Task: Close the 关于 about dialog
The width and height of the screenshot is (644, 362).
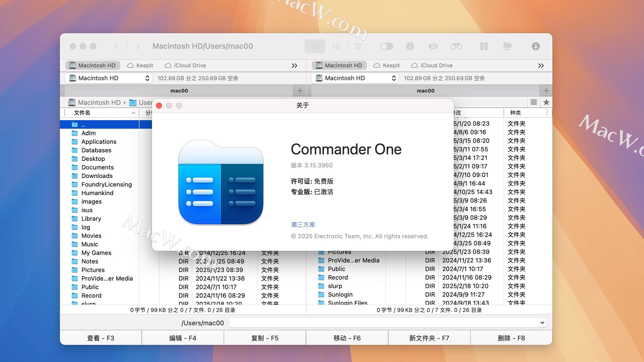Action: pyautogui.click(x=159, y=106)
